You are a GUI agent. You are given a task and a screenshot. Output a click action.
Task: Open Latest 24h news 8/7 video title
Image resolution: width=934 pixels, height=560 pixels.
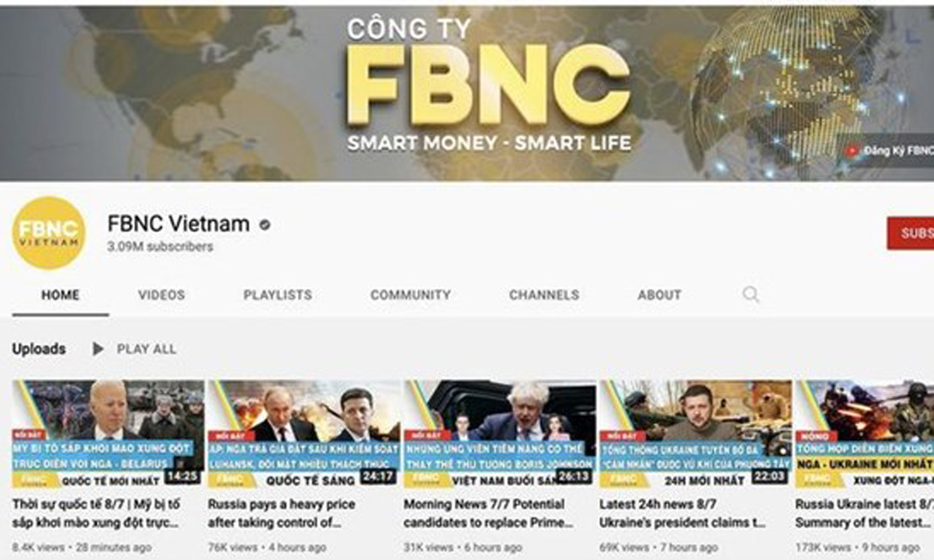click(x=682, y=513)
